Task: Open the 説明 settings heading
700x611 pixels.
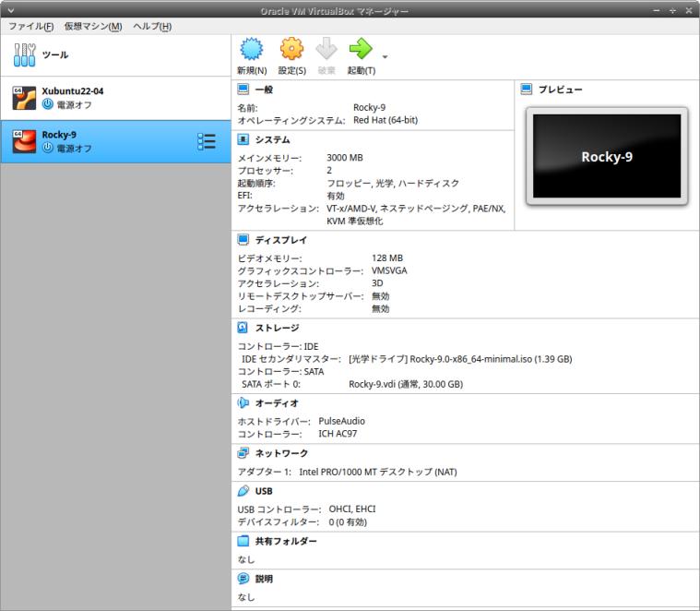Action: 264,579
